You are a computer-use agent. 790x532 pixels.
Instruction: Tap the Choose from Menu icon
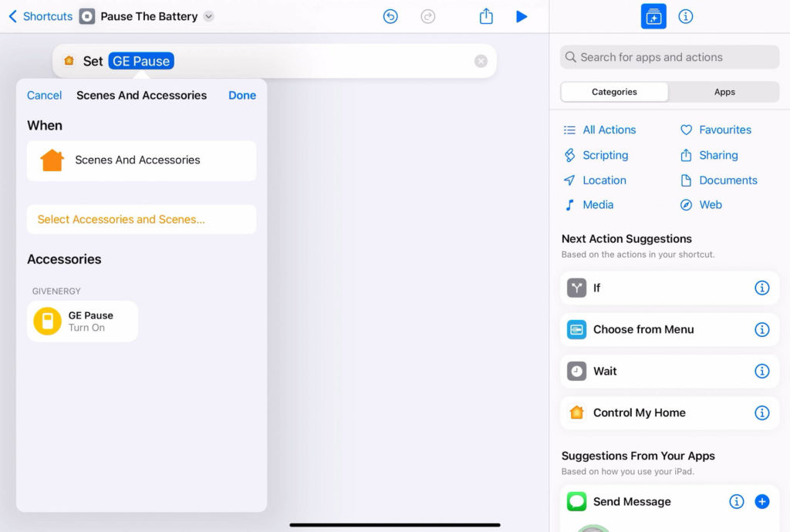576,330
